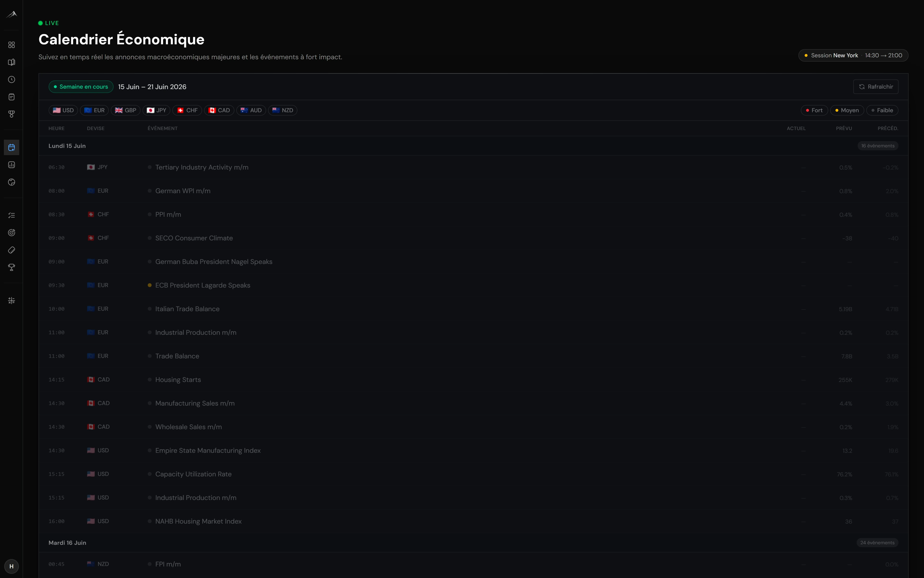Open the notepad icon in sidebar
Viewport: 924px width, 578px height.
coord(12,97)
